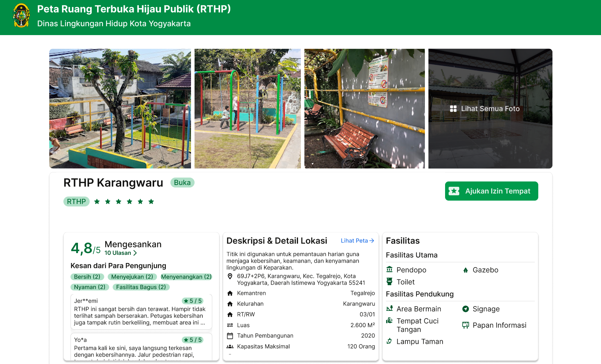Image resolution: width=601 pixels, height=364 pixels.
Task: Click the 120 Orang capacity value
Action: coord(361,346)
